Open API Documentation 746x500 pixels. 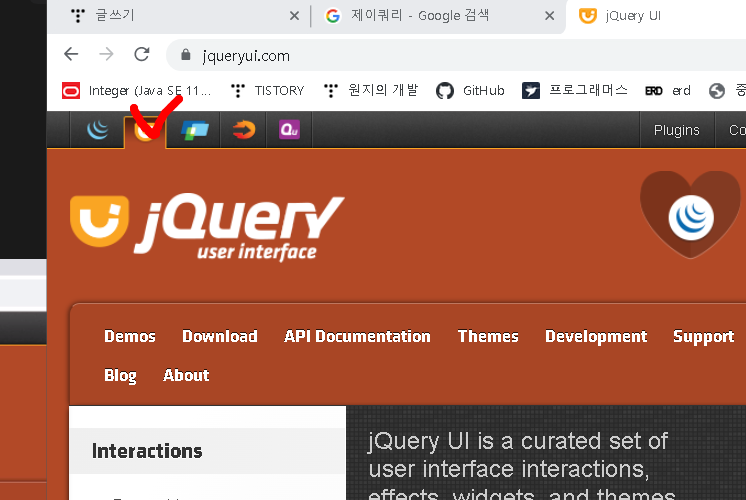coord(357,336)
